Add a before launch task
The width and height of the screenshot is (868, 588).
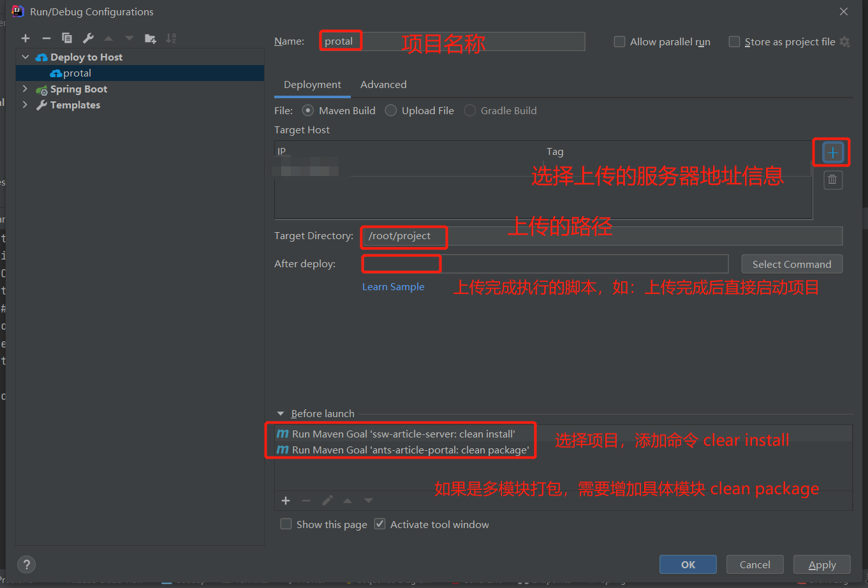[x=286, y=501]
